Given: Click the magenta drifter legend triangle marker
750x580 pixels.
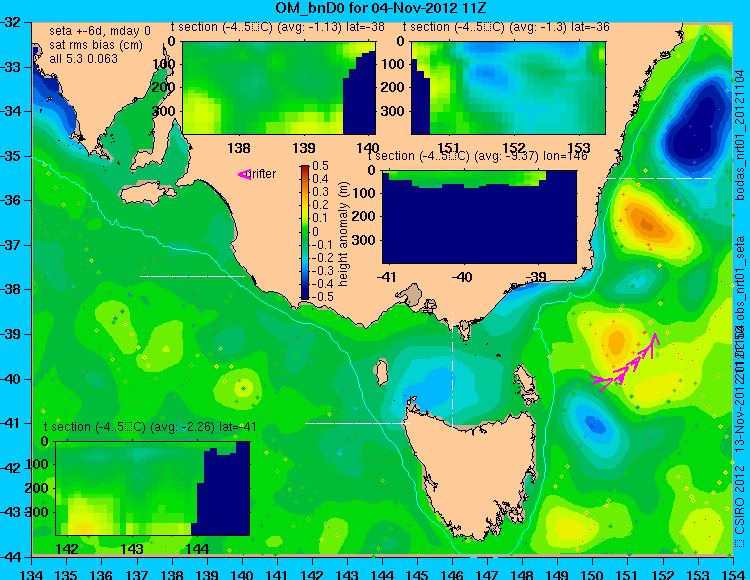Looking at the screenshot, I should 244,175.
